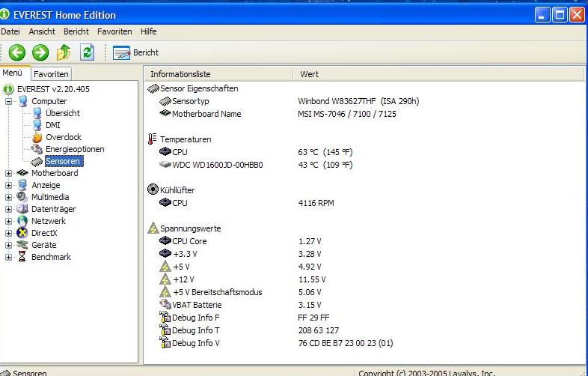Viewport: 588px width, 376px height.
Task: Expand the Benchmark tree node
Action: tap(8, 258)
